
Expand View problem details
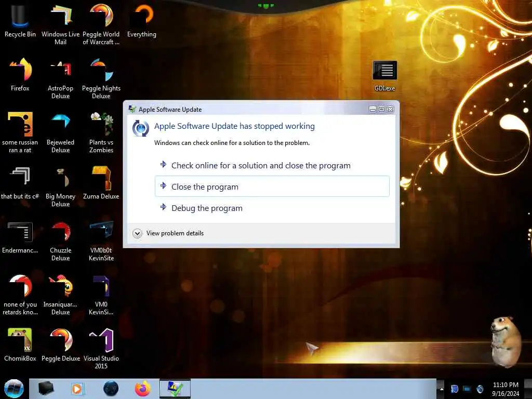click(x=168, y=233)
